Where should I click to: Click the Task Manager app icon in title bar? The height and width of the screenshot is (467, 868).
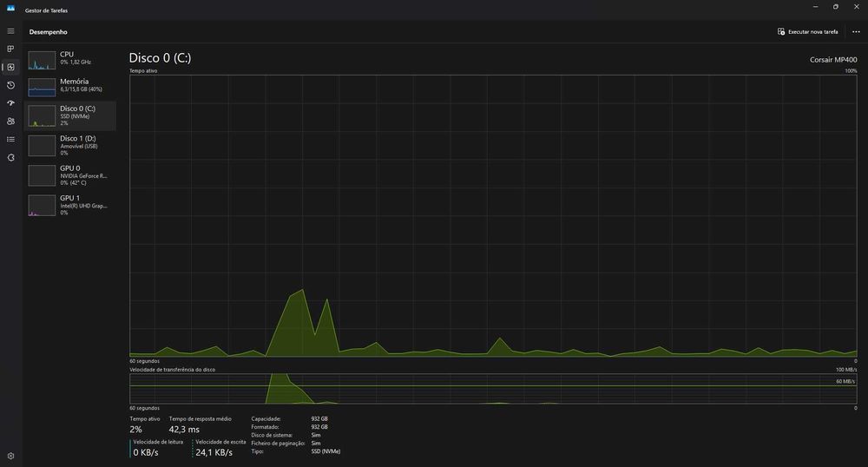[x=10, y=8]
